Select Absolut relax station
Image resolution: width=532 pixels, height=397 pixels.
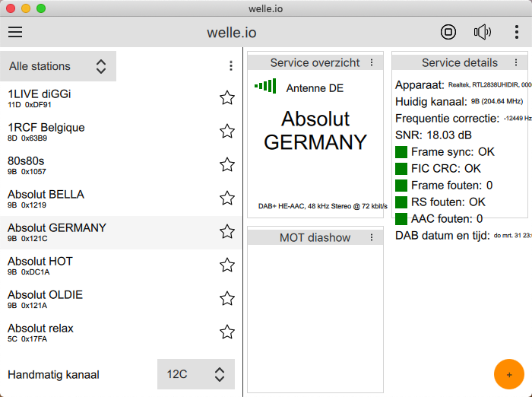[120, 332]
